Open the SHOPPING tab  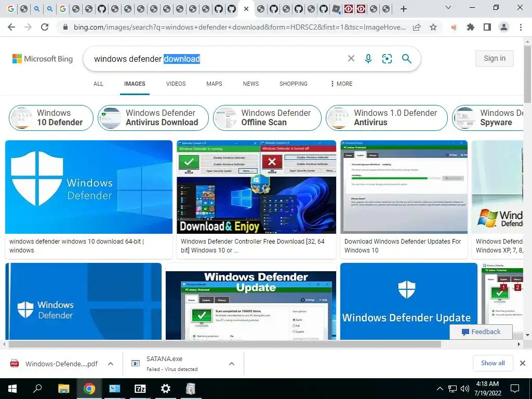click(294, 84)
